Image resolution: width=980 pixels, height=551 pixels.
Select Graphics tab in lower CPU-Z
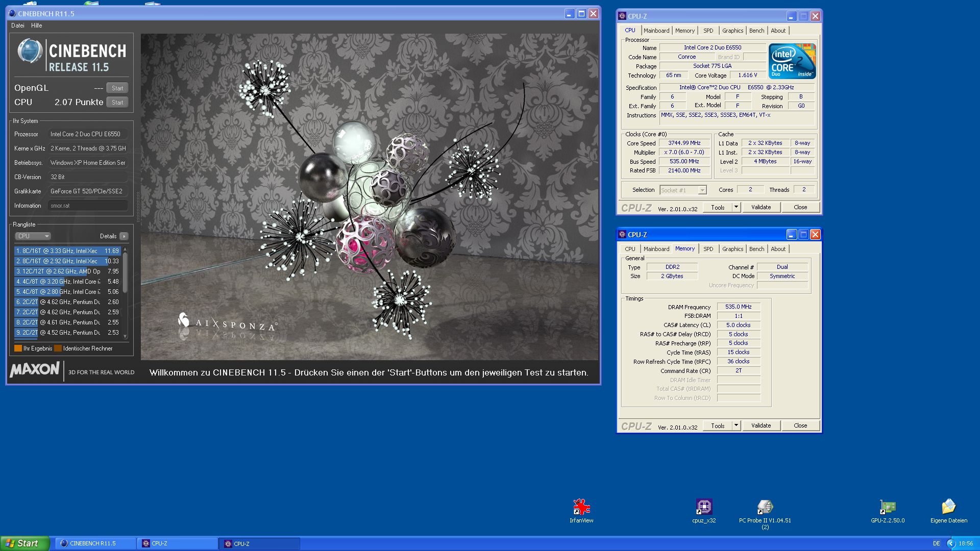733,249
